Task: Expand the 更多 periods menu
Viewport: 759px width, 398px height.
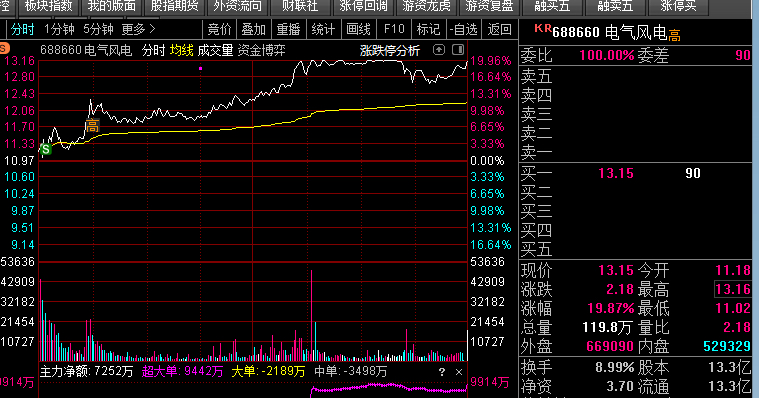Action: (138, 30)
